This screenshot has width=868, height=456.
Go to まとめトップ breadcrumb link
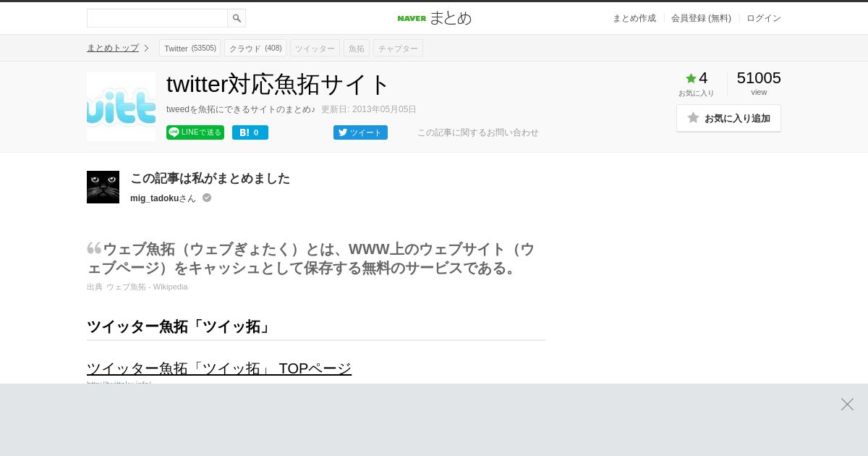[113, 48]
